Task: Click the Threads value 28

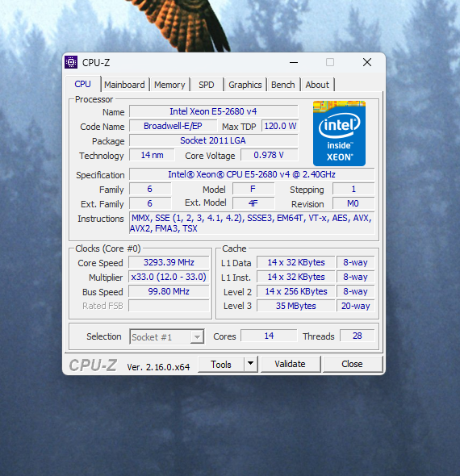Action: point(357,336)
